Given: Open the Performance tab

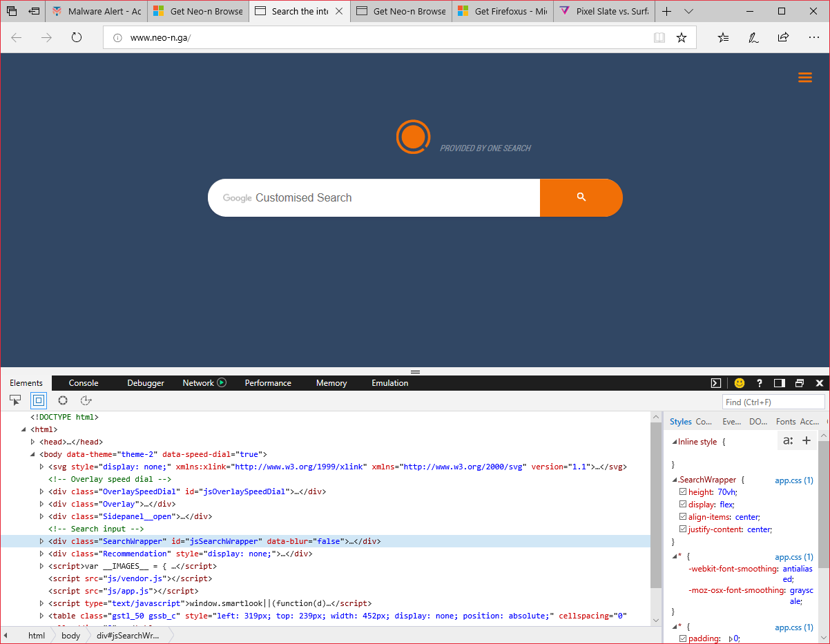Looking at the screenshot, I should [x=268, y=383].
